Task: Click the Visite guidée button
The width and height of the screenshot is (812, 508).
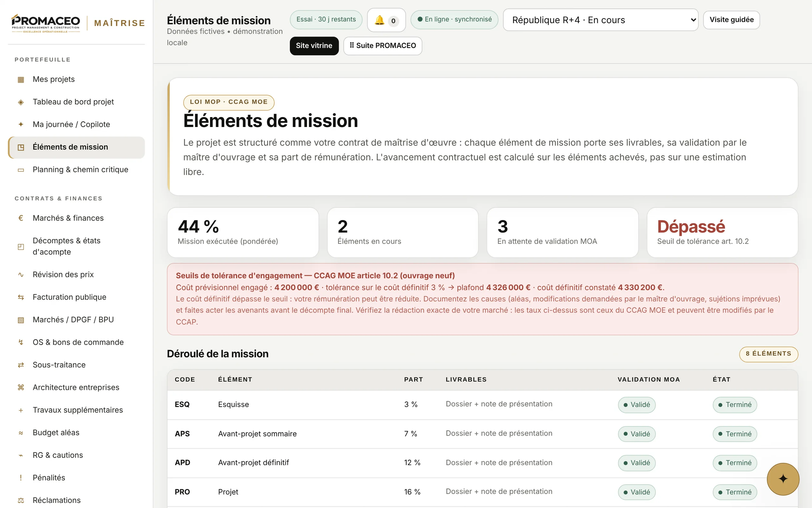Action: 731,20
